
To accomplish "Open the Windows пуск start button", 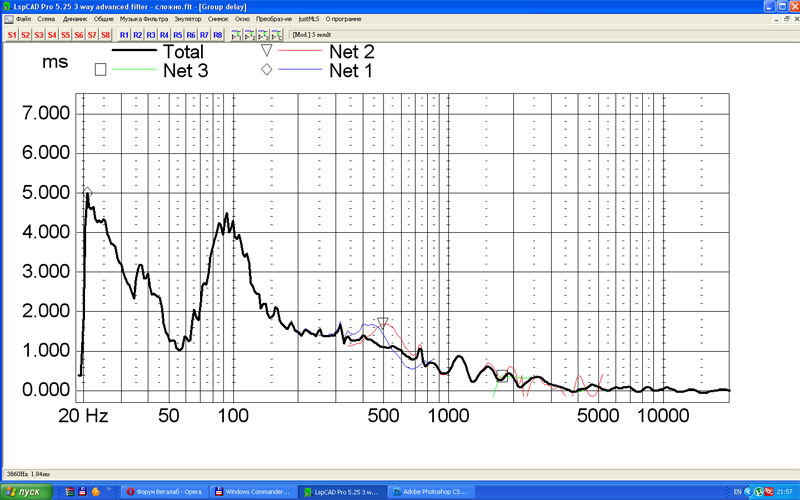I will tap(26, 492).
